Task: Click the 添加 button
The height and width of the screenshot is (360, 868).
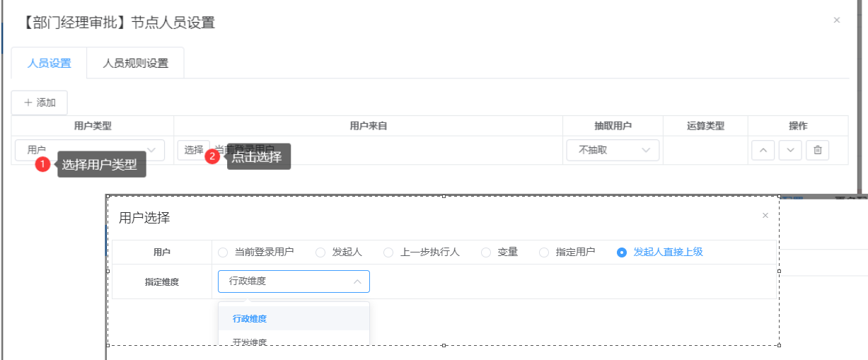Action: [40, 103]
